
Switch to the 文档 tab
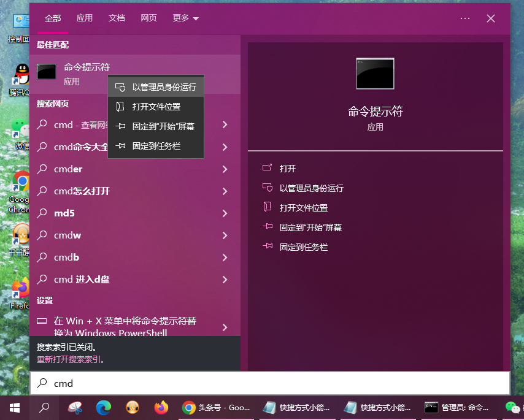coord(117,18)
